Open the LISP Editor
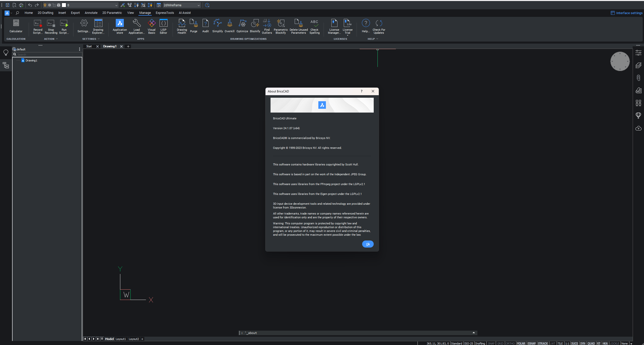The height and width of the screenshot is (345, 644). [x=163, y=27]
